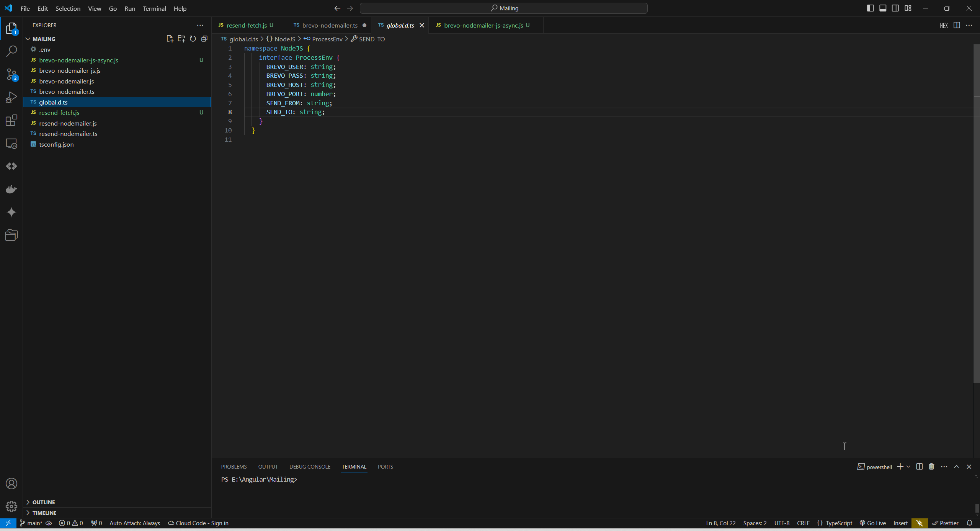The width and height of the screenshot is (980, 531).
Task: Open the new terminal launch profile dropdown
Action: [x=908, y=466]
